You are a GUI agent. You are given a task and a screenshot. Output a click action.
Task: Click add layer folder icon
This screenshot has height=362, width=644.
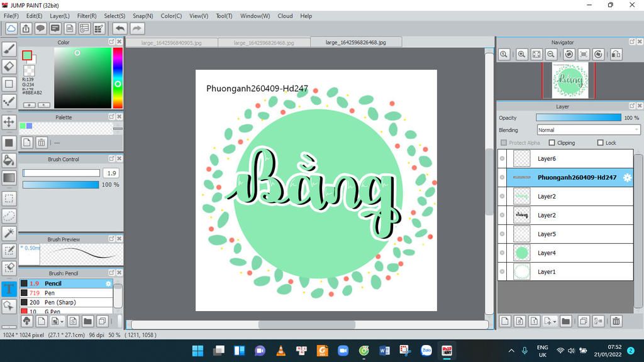pos(565,321)
